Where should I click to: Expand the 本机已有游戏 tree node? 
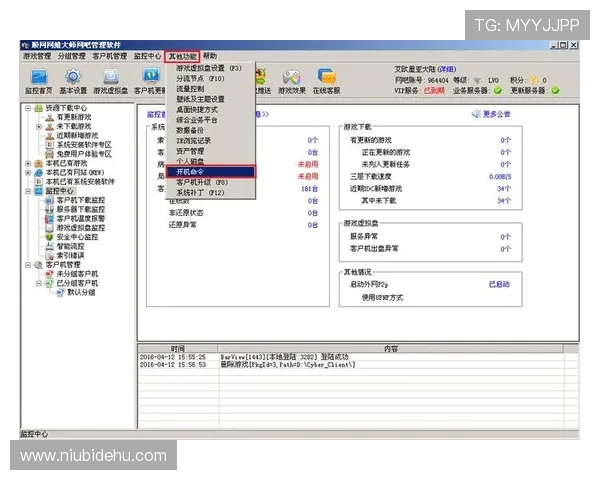click(29, 163)
